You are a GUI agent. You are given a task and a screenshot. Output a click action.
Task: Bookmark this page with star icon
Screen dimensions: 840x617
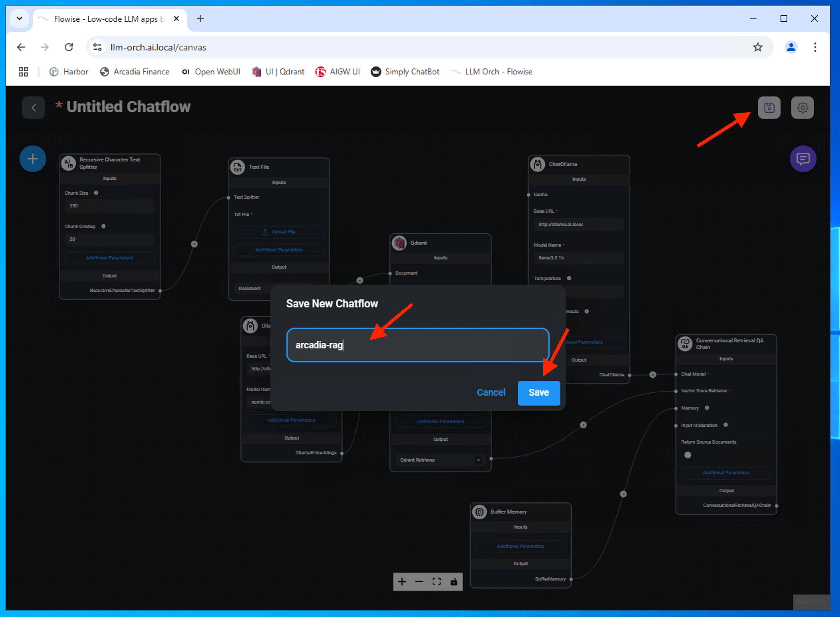click(757, 47)
